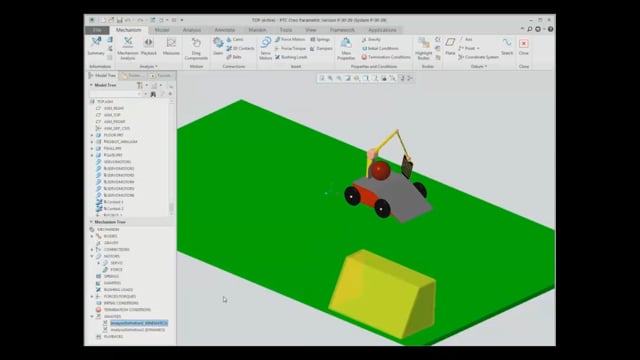
Task: Open the Gears connection tool
Action: [x=218, y=46]
